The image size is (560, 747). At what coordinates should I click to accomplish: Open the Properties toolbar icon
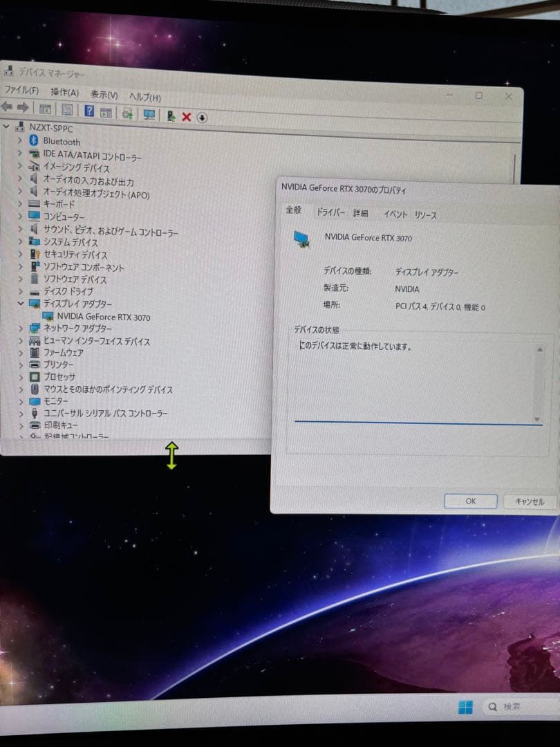pyautogui.click(x=67, y=110)
